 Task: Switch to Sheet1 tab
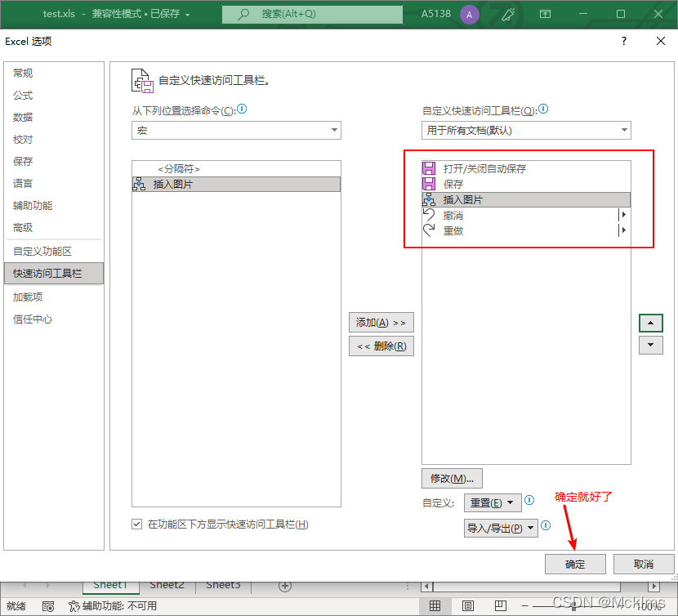111,586
